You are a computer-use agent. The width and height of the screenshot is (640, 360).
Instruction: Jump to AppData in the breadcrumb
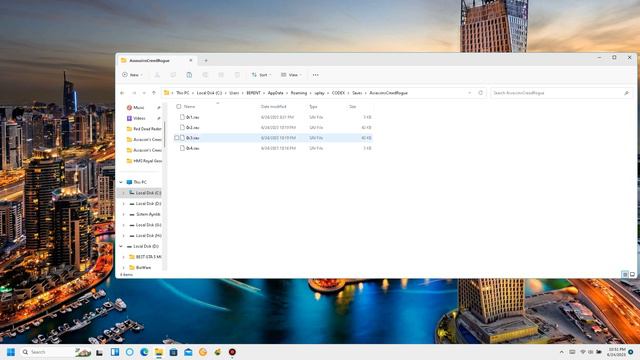276,93
